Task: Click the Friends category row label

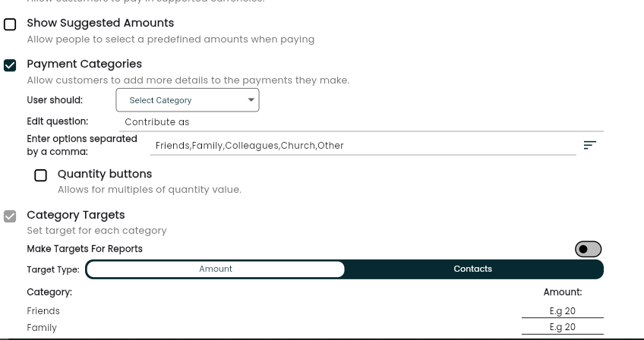Action: pyautogui.click(x=43, y=311)
